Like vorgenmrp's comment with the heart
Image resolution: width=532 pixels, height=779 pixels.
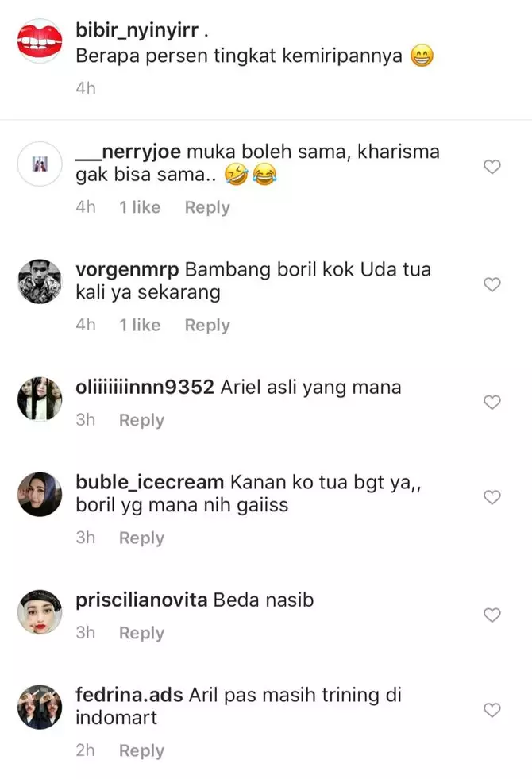point(492,284)
